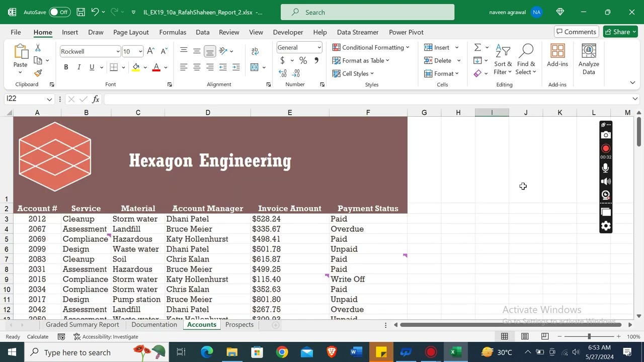Click the recorder settings gear icon
Screen dimensions: 644x362
[606, 226]
